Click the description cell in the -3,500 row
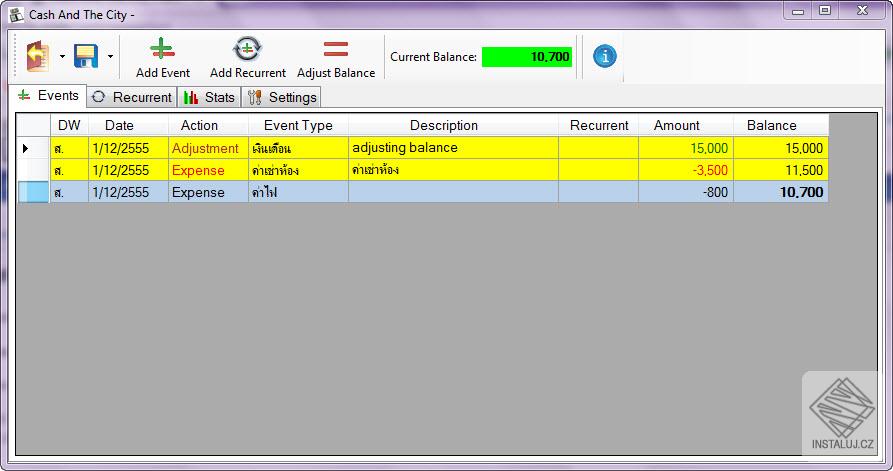This screenshot has height=471, width=893. [453, 170]
